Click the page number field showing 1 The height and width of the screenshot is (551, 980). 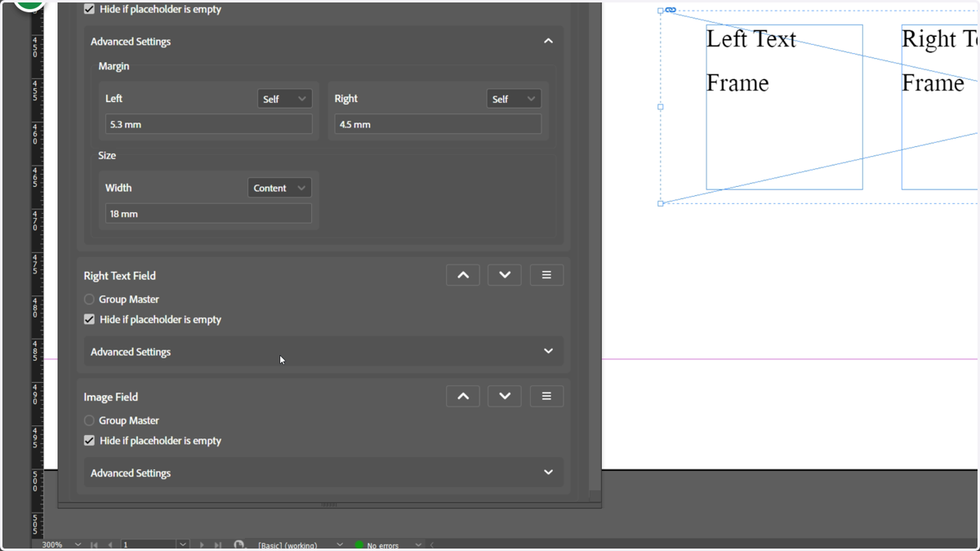tap(149, 544)
